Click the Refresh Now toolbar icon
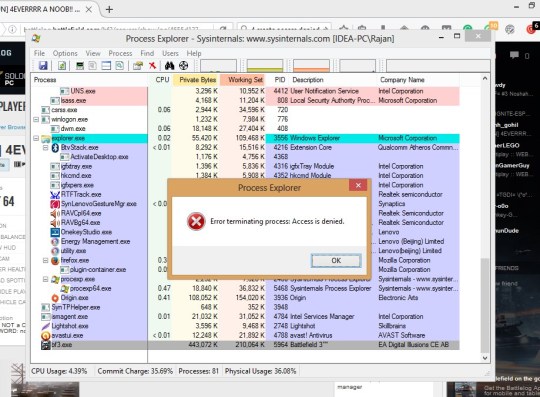 (62, 65)
